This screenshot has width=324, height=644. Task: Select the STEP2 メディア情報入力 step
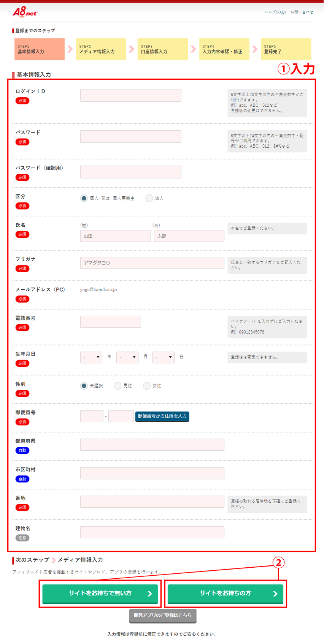click(101, 49)
